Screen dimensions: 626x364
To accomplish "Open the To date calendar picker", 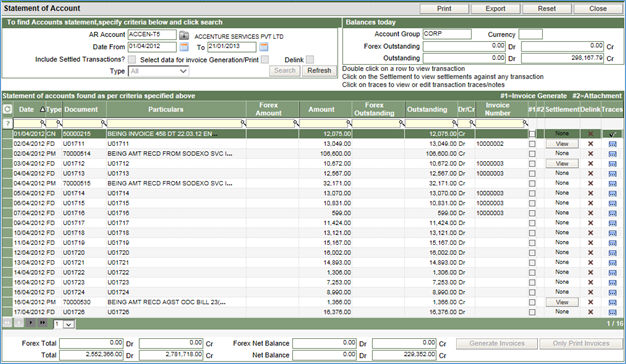I will pyautogui.click(x=263, y=47).
